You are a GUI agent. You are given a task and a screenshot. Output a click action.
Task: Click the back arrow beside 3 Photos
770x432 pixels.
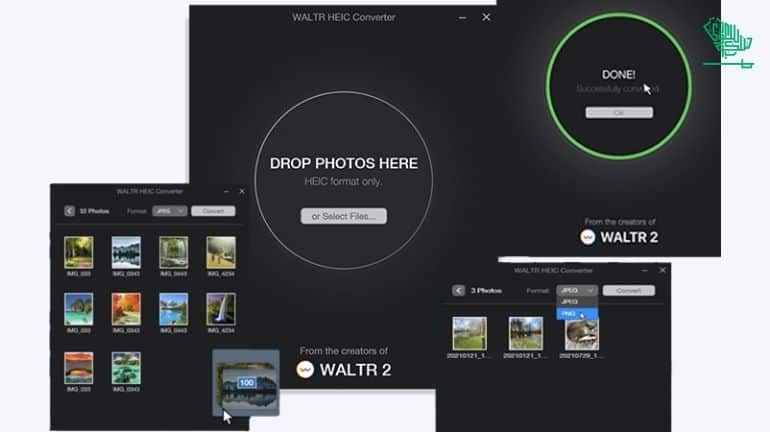tap(458, 291)
